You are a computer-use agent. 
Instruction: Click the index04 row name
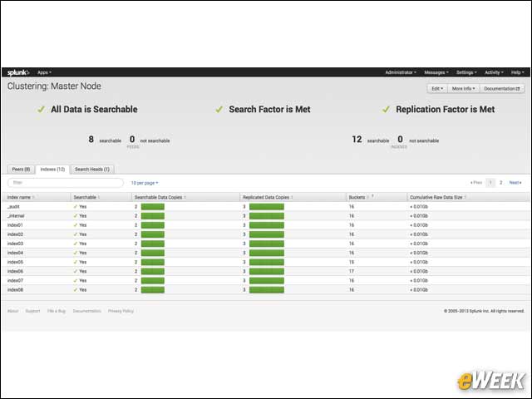15,253
